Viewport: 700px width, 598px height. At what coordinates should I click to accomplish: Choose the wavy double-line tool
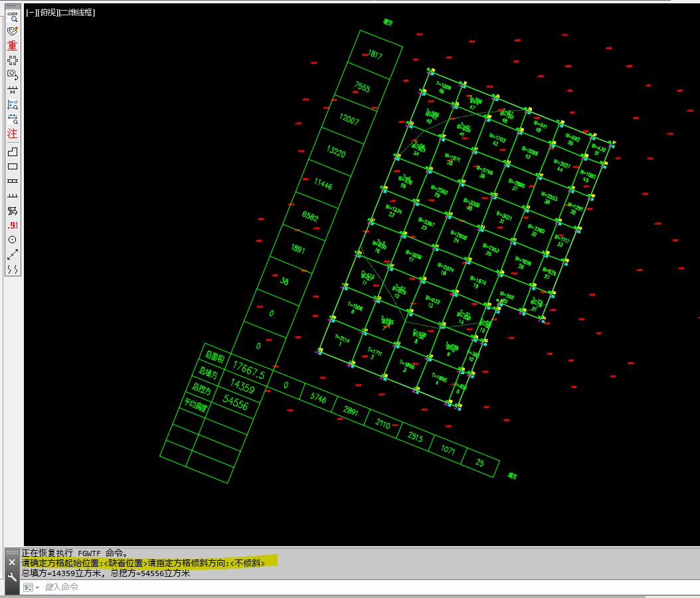[x=13, y=269]
